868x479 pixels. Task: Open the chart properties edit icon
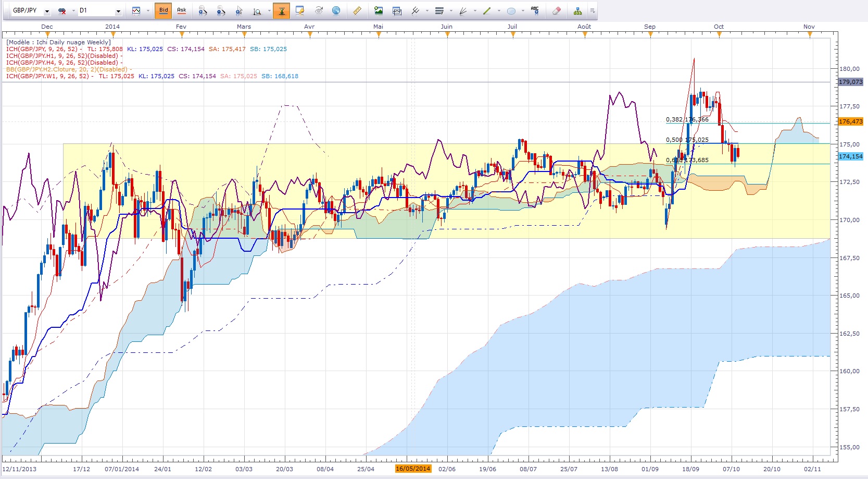(x=300, y=11)
